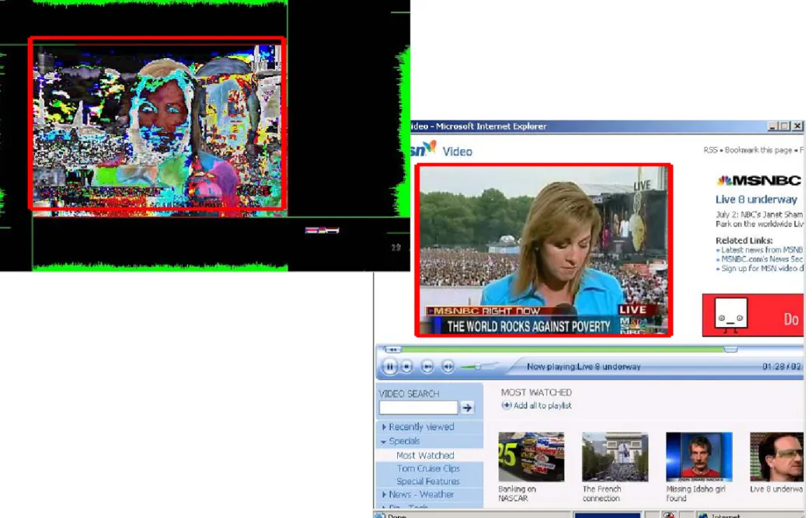Click the Add all to playlist plus icon
812x518 pixels.
(x=507, y=405)
